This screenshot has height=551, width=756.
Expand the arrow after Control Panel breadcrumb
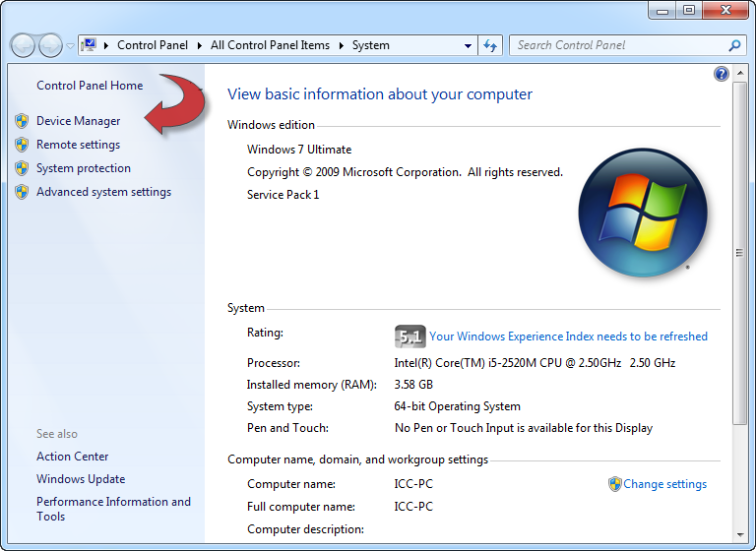201,45
